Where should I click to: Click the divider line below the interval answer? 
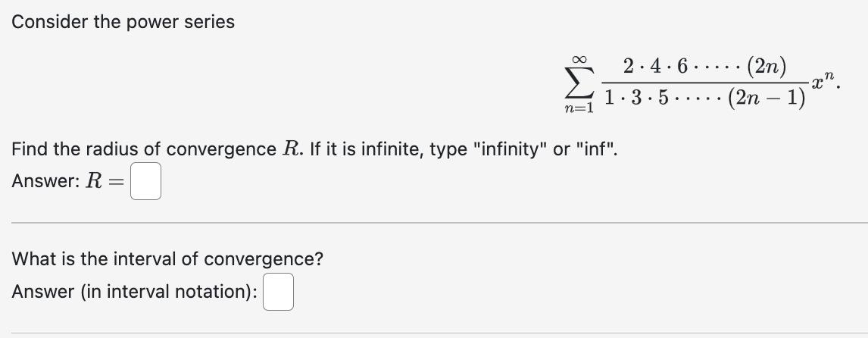point(439,333)
